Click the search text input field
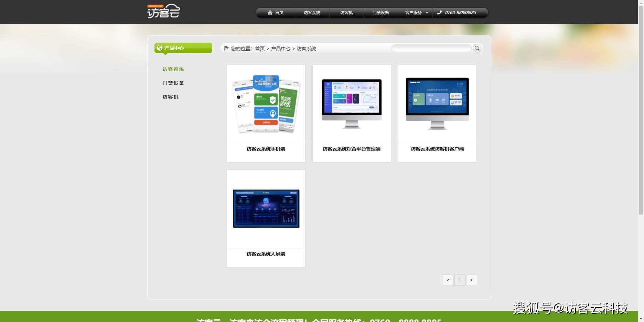 point(431,49)
